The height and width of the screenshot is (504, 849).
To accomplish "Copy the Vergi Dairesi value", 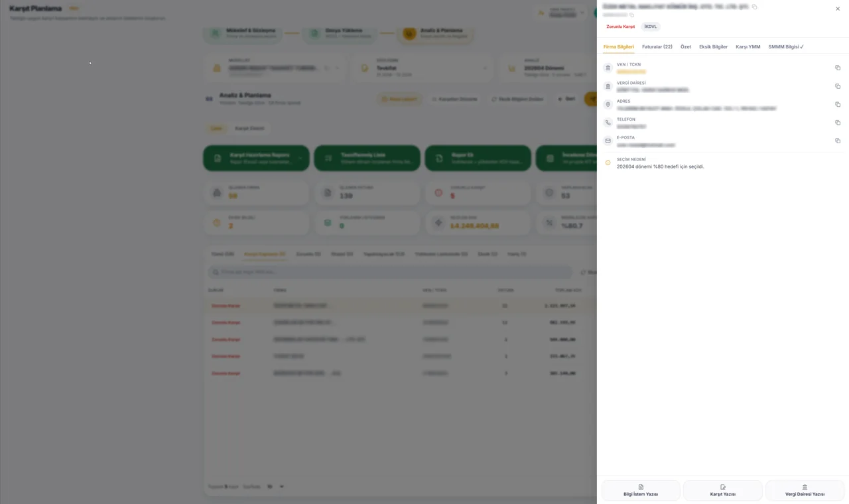I will click(838, 86).
